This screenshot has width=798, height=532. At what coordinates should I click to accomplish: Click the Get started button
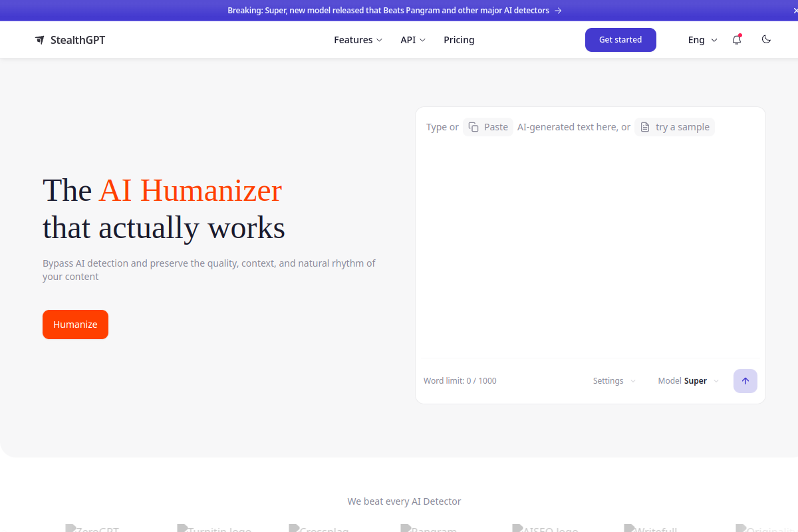click(620, 40)
